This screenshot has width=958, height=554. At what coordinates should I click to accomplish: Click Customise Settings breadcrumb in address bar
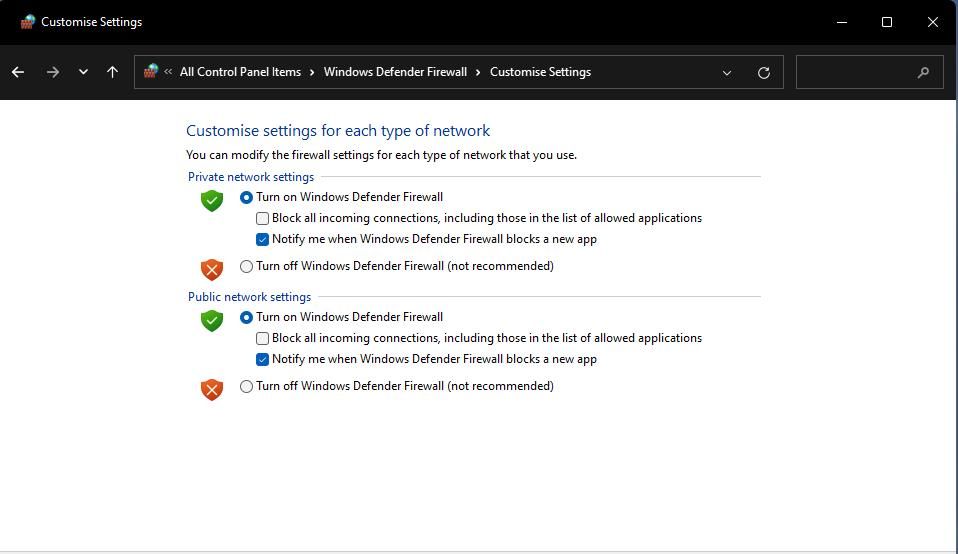(x=540, y=72)
